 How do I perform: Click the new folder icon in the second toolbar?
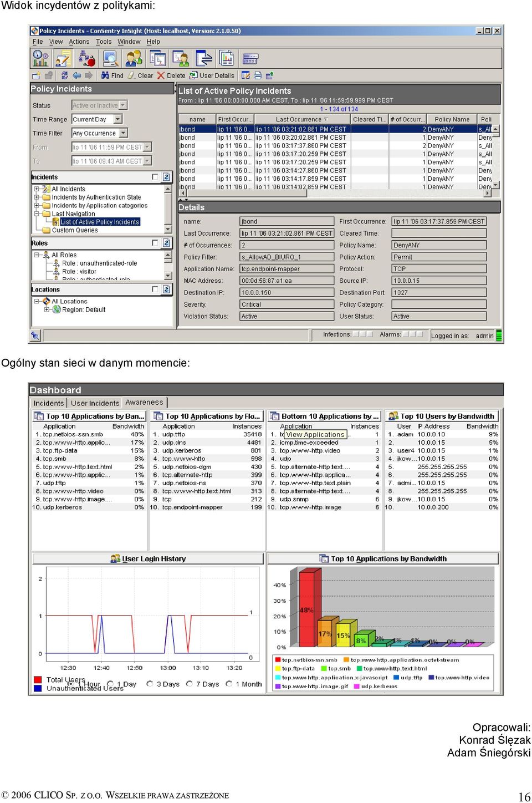point(37,75)
